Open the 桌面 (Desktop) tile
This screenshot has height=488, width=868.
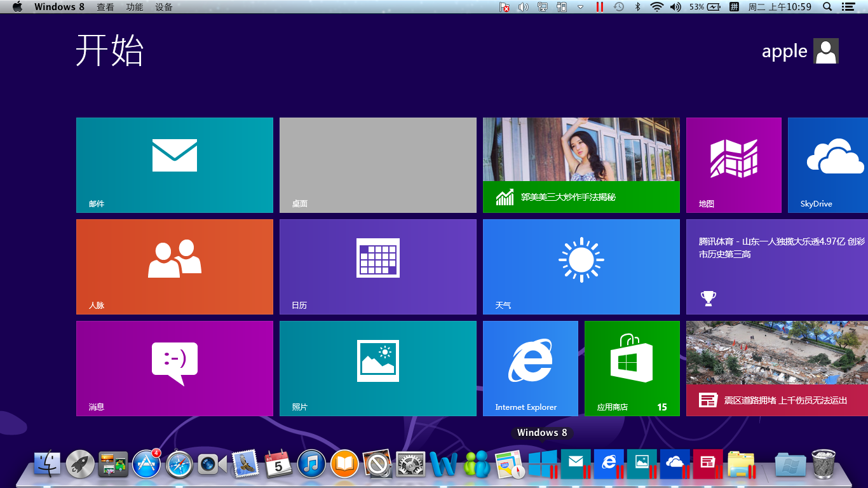(x=377, y=165)
